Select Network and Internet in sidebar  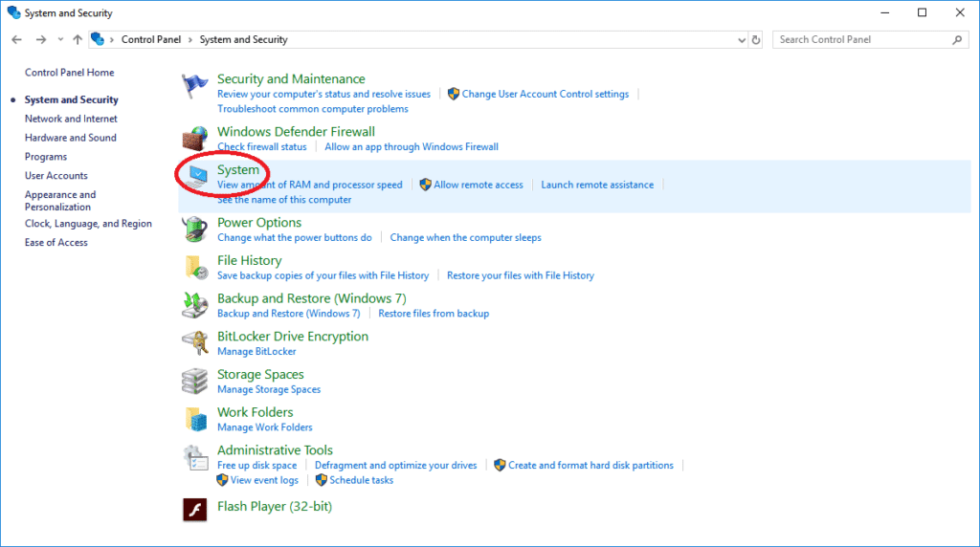point(71,119)
